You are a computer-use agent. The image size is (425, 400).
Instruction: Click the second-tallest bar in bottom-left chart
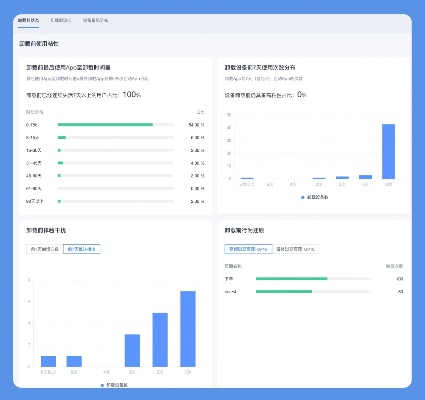[x=160, y=340]
